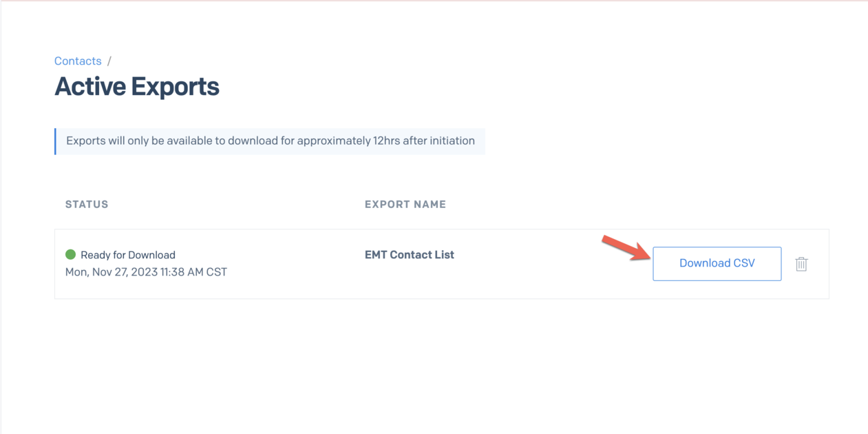
Task: Click the 12hrs availability notice banner
Action: coord(270,141)
